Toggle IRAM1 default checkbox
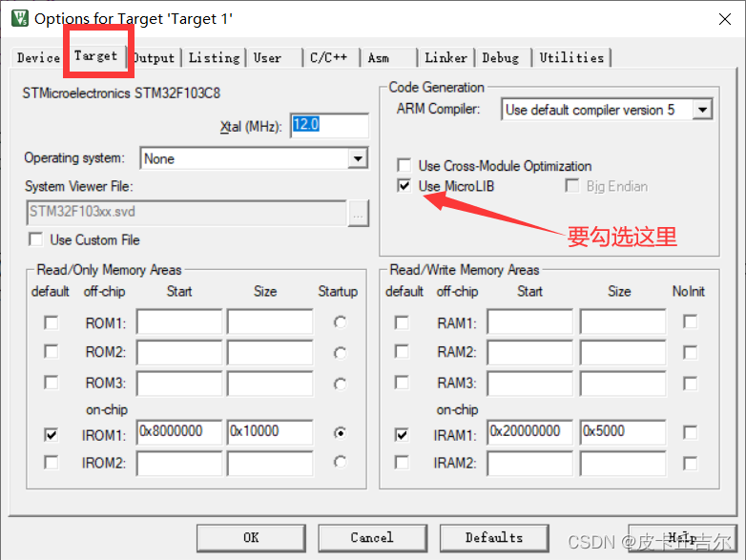Image resolution: width=746 pixels, height=560 pixels. pyautogui.click(x=402, y=434)
